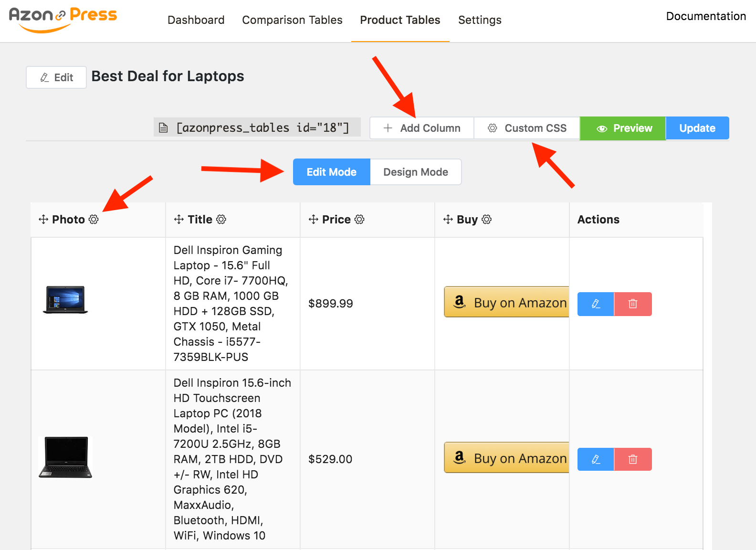The height and width of the screenshot is (550, 756).
Task: Delete the $529.00 Dell Touchscreen laptop row
Action: [633, 459]
